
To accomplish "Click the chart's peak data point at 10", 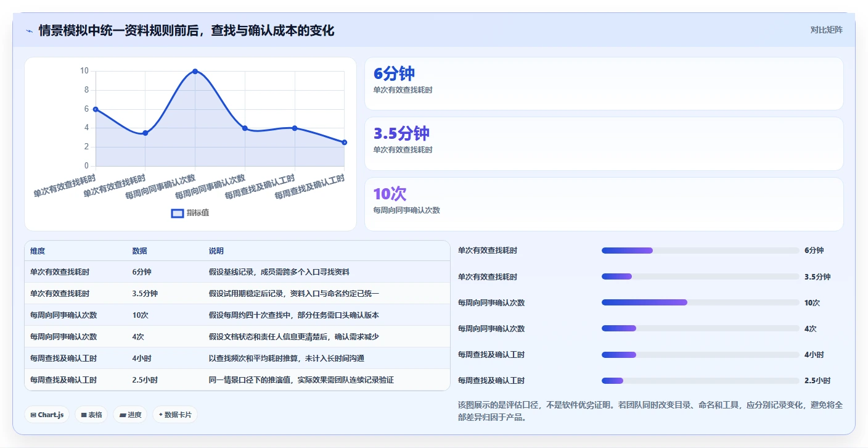I will 195,71.
